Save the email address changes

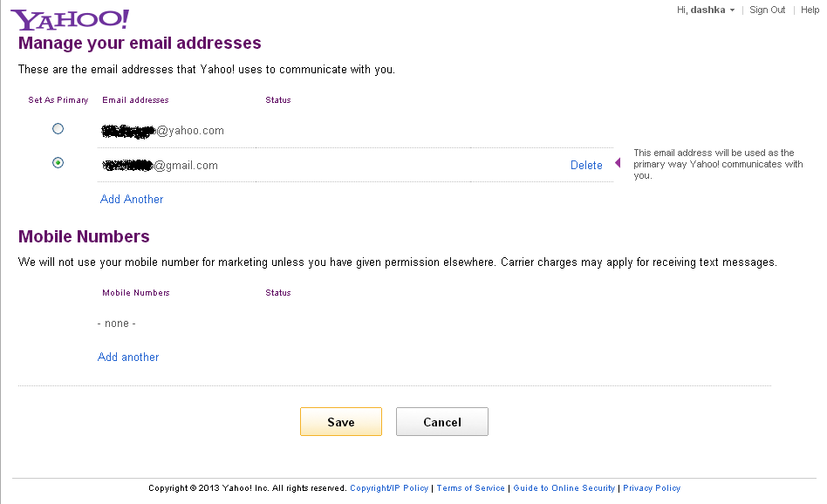341,422
